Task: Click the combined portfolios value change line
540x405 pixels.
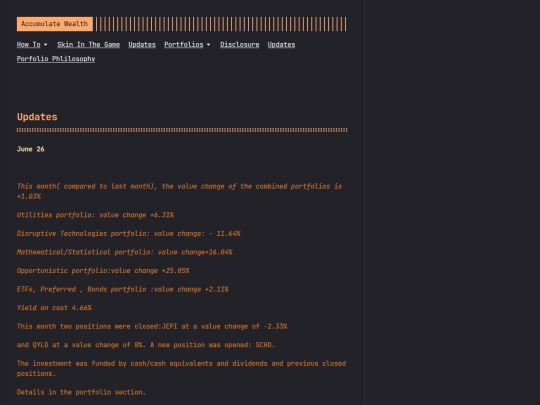Action: coord(179,191)
